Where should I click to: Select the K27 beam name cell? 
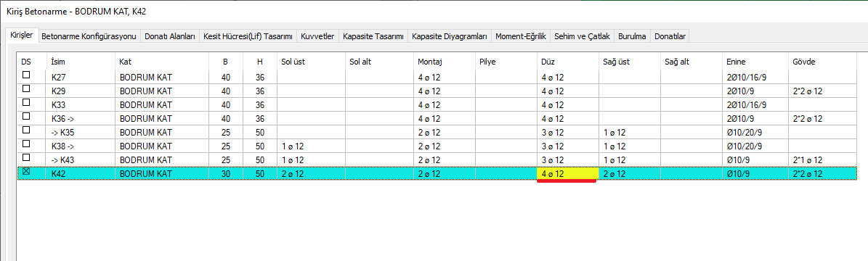pos(81,78)
